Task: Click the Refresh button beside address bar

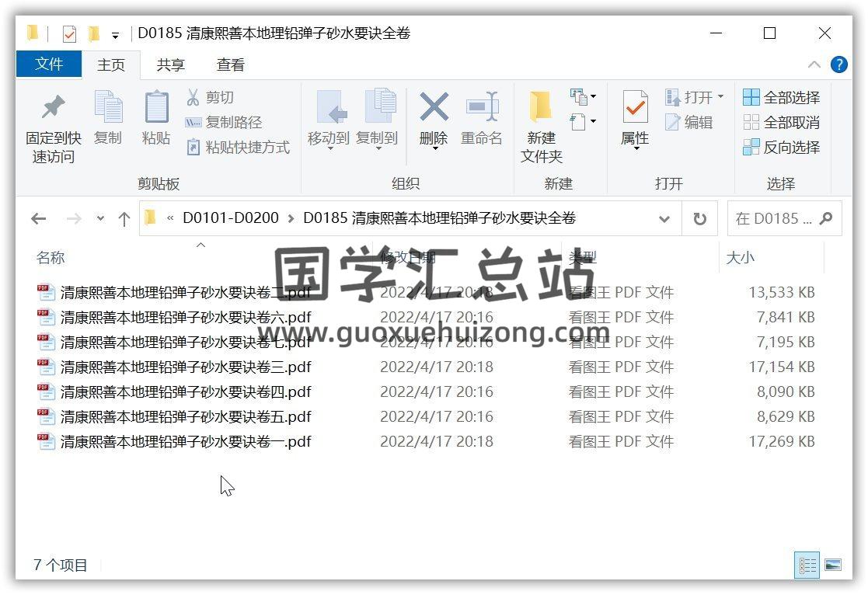Action: coord(699,219)
